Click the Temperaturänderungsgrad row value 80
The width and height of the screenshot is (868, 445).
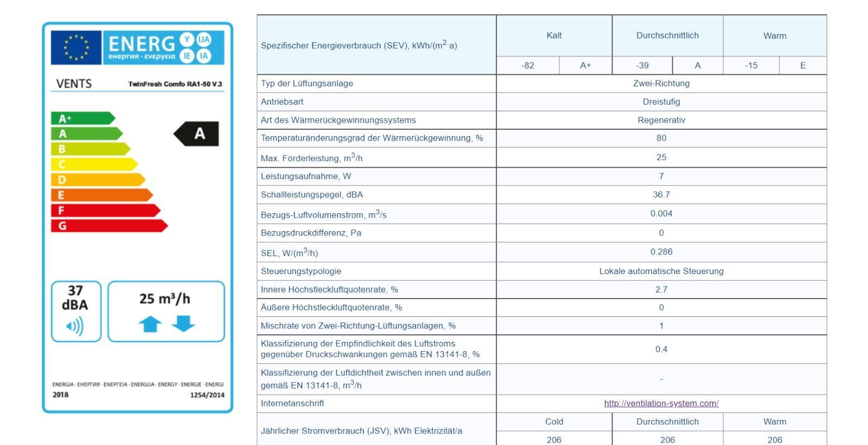click(661, 138)
